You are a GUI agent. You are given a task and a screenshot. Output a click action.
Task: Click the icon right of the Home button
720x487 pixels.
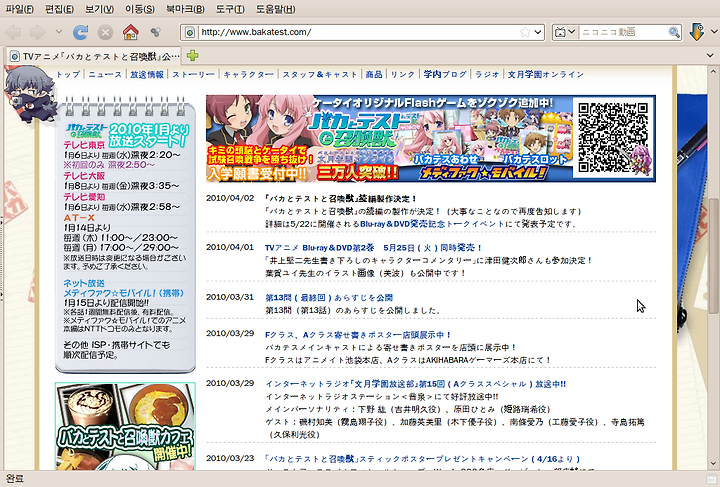(x=156, y=32)
